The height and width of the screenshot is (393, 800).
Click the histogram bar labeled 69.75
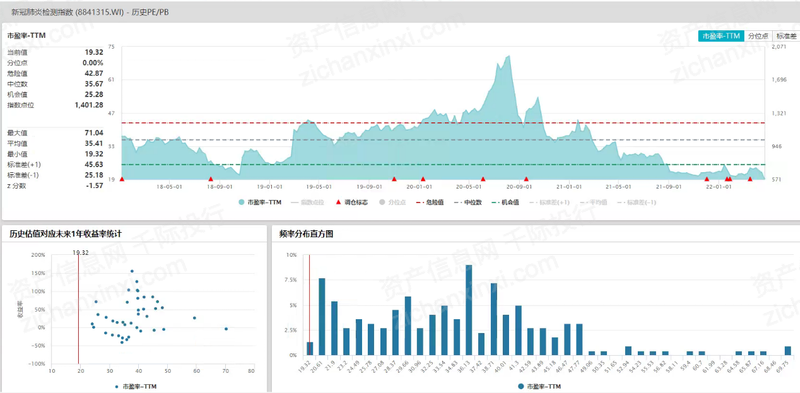pyautogui.click(x=788, y=351)
